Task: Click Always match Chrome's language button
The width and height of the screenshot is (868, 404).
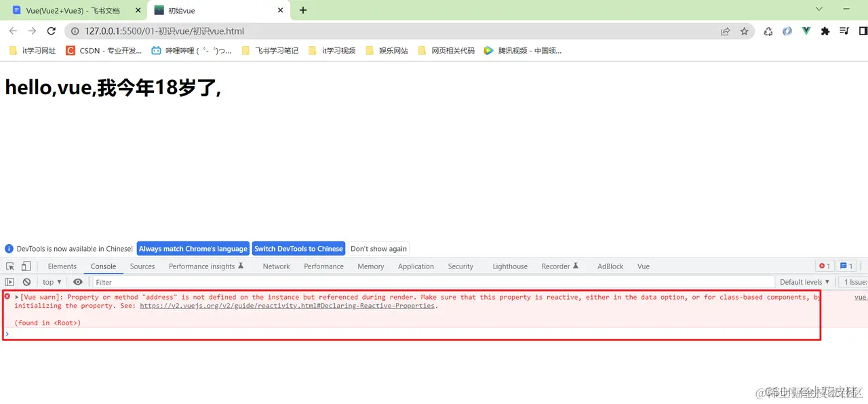Action: tap(193, 249)
